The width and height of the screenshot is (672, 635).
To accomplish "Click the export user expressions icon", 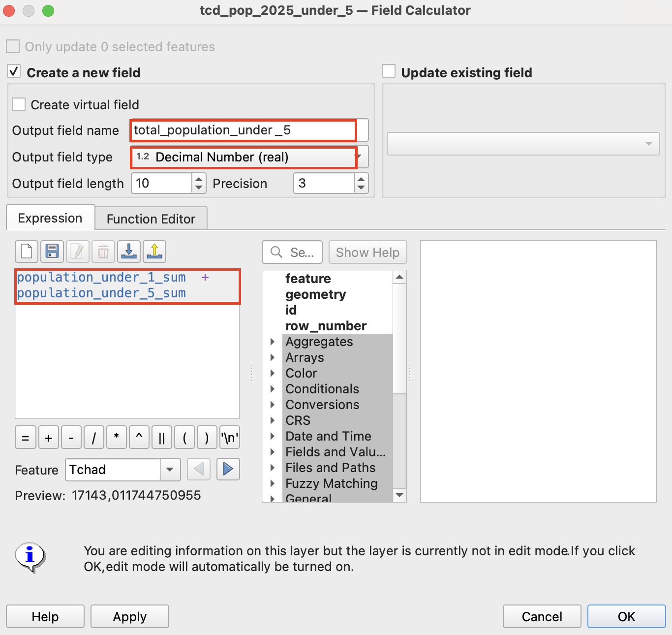I will tap(154, 252).
